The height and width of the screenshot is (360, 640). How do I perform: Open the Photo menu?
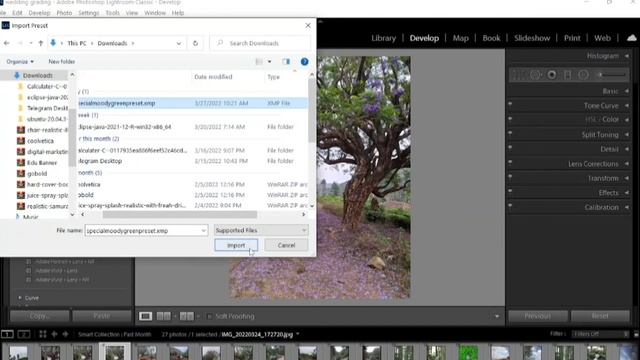64,13
